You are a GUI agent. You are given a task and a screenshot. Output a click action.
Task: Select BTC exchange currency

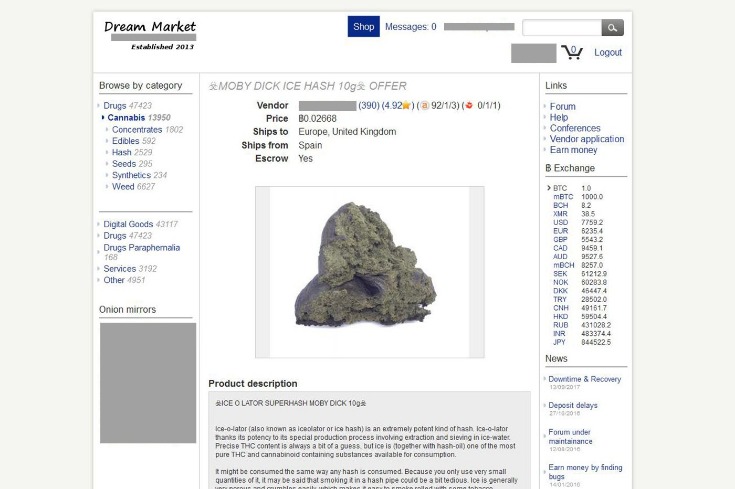click(x=560, y=188)
